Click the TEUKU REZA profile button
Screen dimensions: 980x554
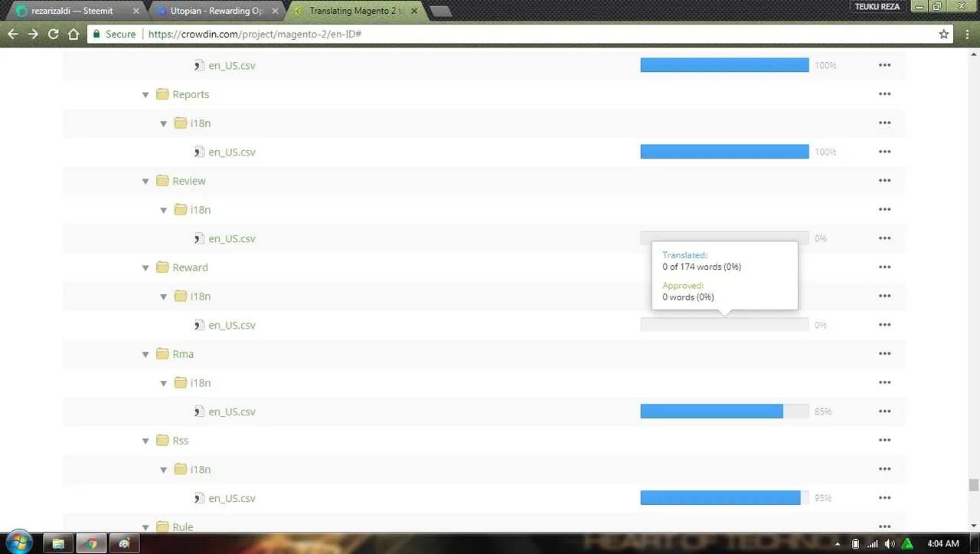click(877, 6)
